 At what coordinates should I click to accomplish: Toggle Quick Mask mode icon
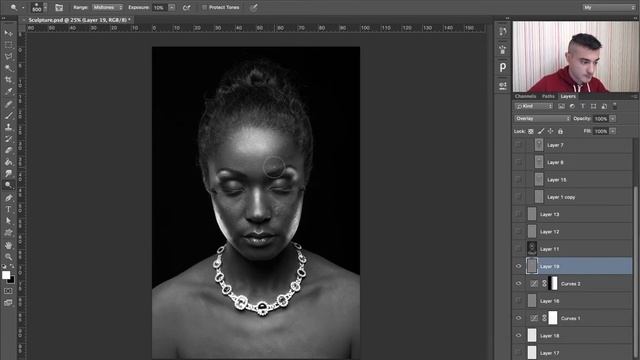[8, 291]
